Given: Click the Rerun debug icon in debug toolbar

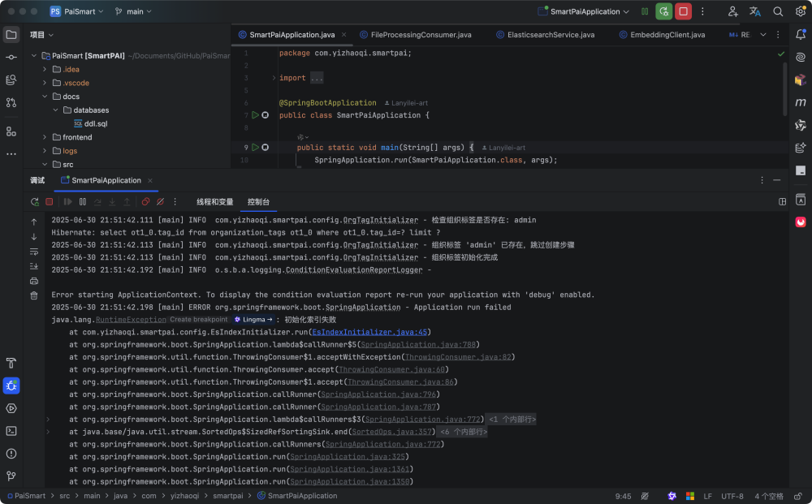Looking at the screenshot, I should (35, 201).
